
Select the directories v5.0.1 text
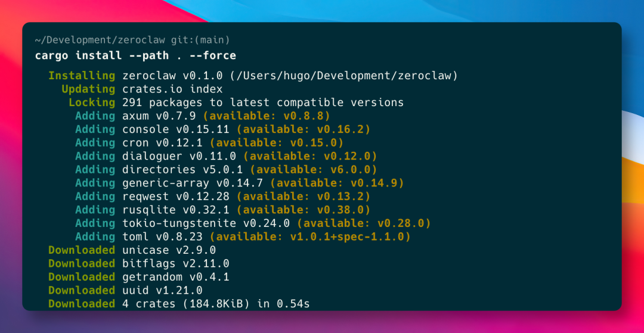pos(183,170)
